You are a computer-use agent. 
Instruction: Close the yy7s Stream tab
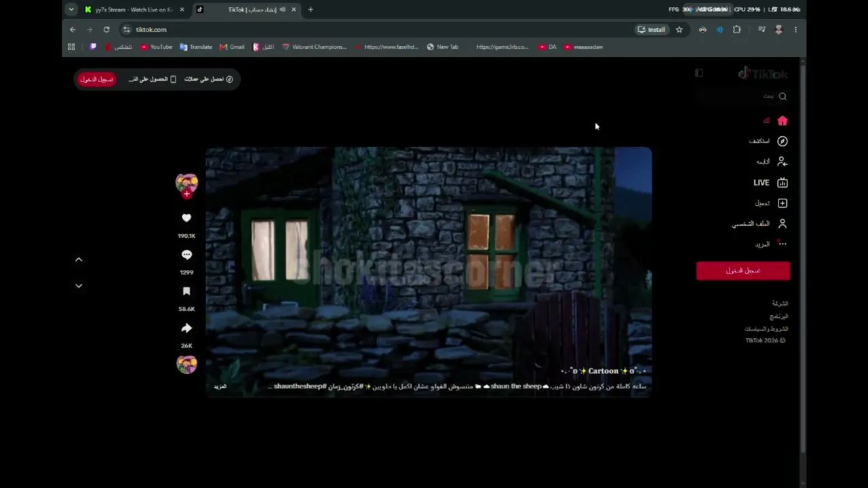point(182,9)
